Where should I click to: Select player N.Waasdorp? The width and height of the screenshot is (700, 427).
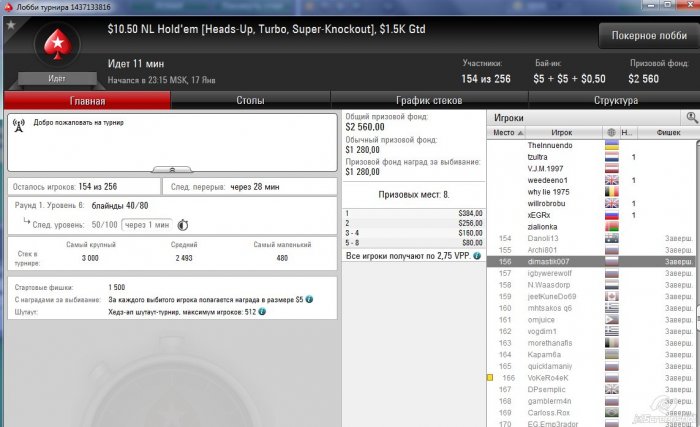pos(548,285)
